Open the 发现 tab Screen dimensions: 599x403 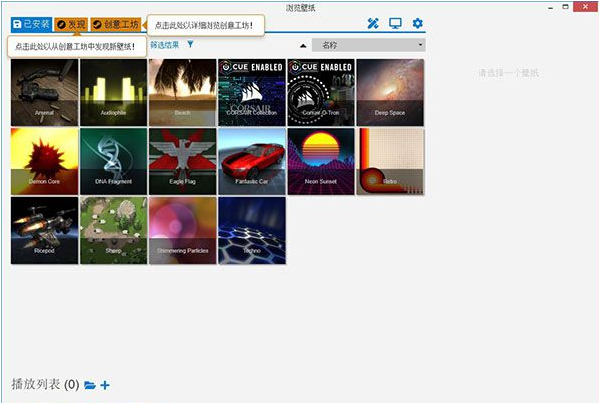coord(71,24)
